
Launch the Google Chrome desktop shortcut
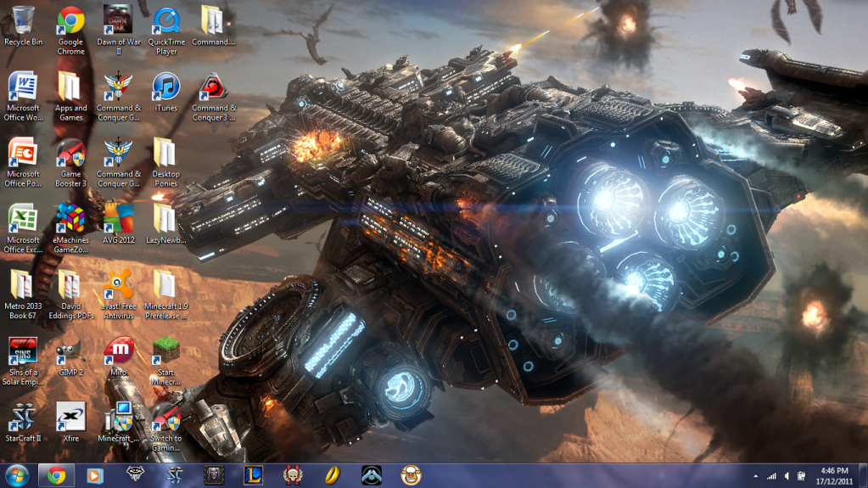[x=71, y=31]
